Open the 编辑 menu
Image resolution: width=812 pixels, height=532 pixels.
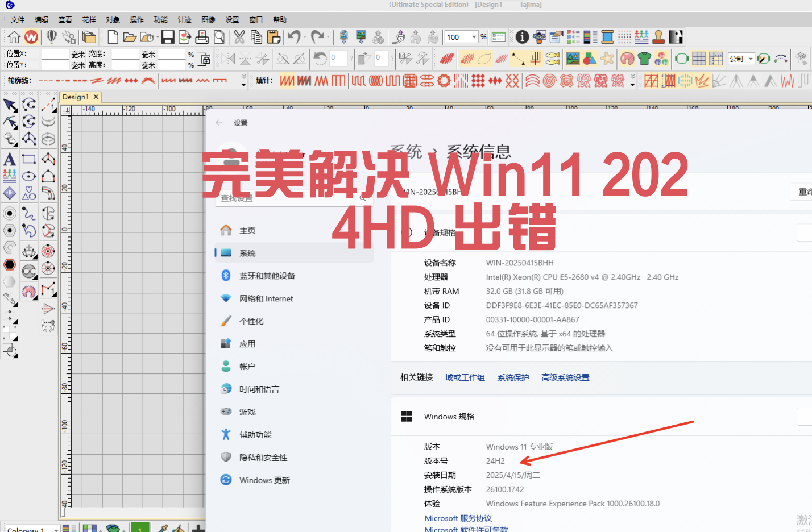(x=42, y=20)
